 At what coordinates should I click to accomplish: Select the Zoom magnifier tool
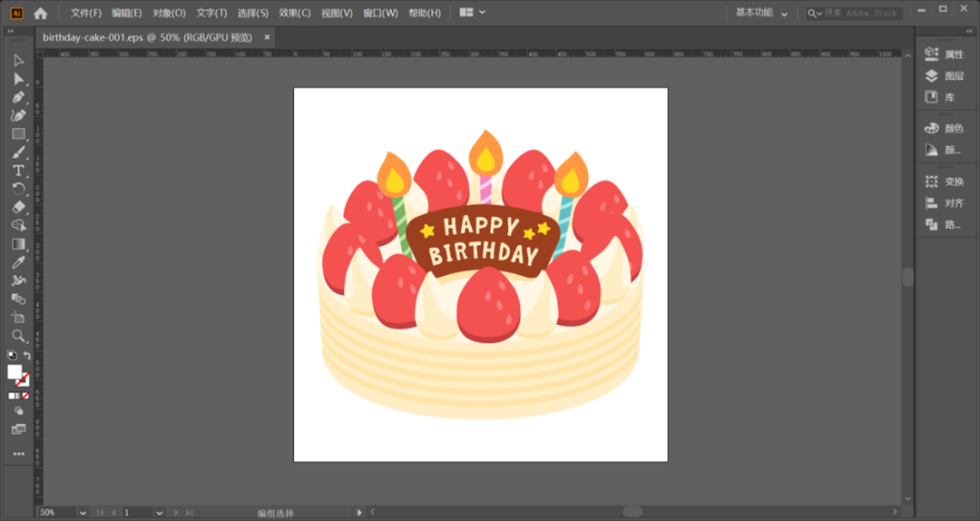coord(18,336)
